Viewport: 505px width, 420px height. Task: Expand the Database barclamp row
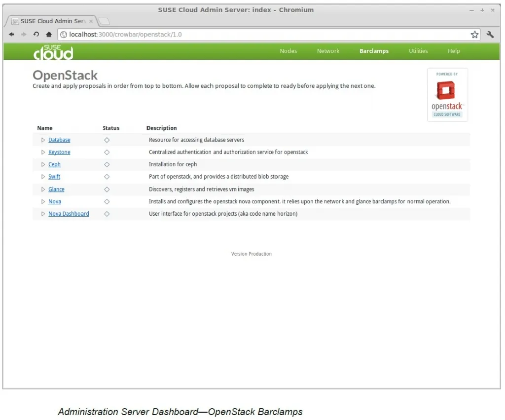pyautogui.click(x=43, y=140)
